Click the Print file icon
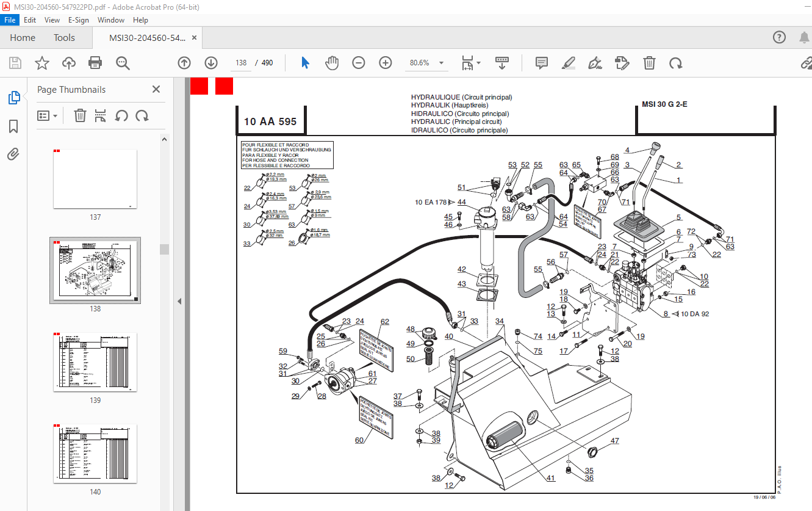This screenshot has width=812, height=511. 95,63
